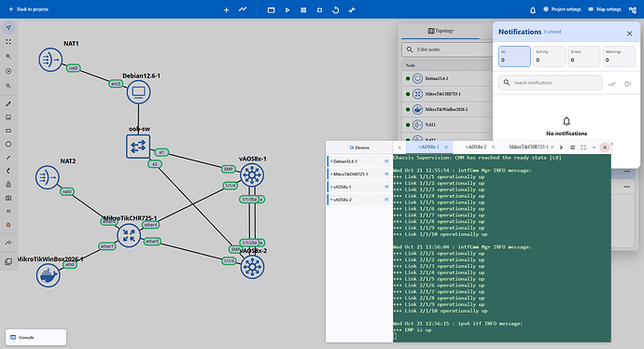Click the add link line-chart icon

pyautogui.click(x=243, y=9)
